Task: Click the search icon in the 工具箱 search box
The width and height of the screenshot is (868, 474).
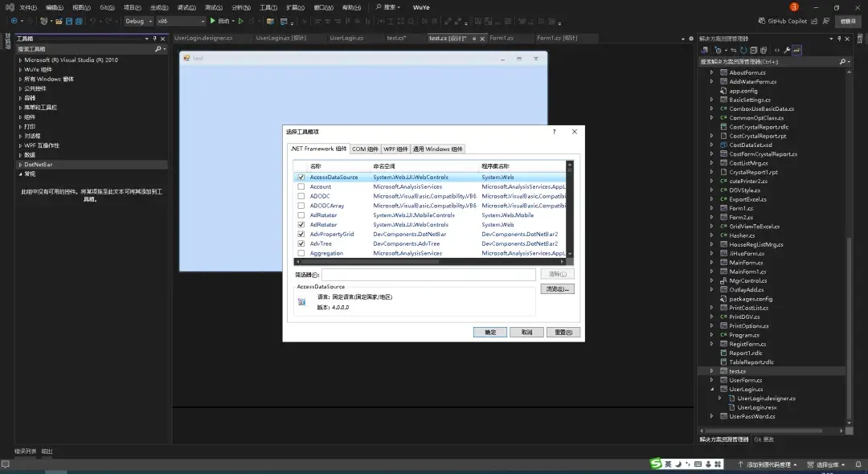Action: point(158,48)
